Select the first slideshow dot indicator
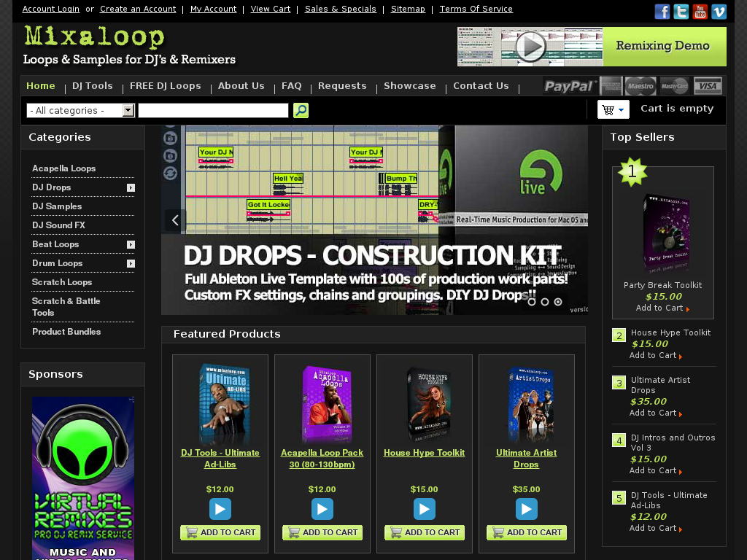The width and height of the screenshot is (747, 560). [532, 301]
